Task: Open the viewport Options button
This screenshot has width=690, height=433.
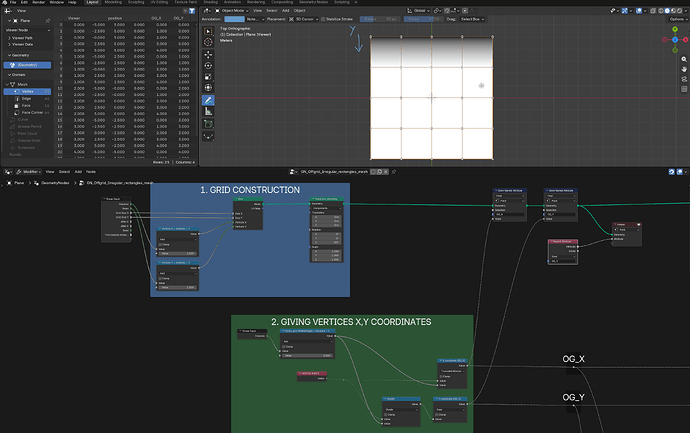Action: [677, 19]
